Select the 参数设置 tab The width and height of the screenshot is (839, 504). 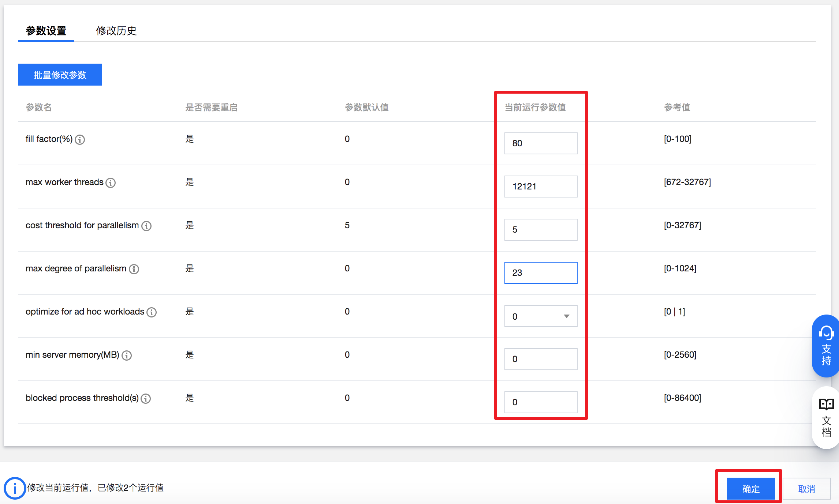(x=46, y=31)
